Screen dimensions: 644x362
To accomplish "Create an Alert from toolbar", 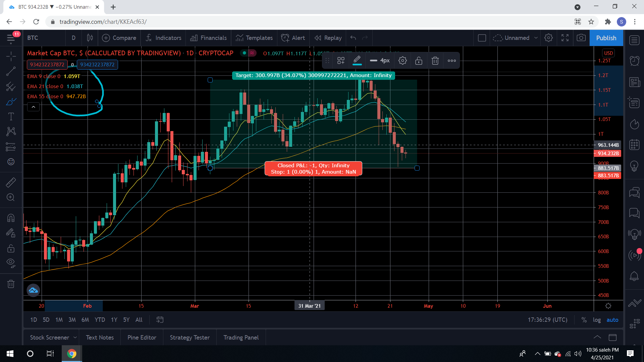I will coord(293,38).
